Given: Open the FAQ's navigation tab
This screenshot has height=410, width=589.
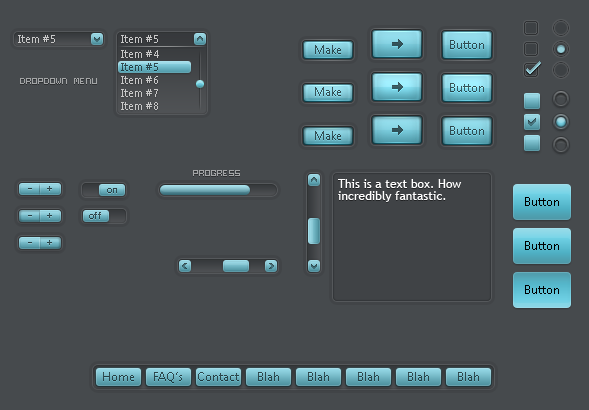Looking at the screenshot, I should pyautogui.click(x=168, y=377).
